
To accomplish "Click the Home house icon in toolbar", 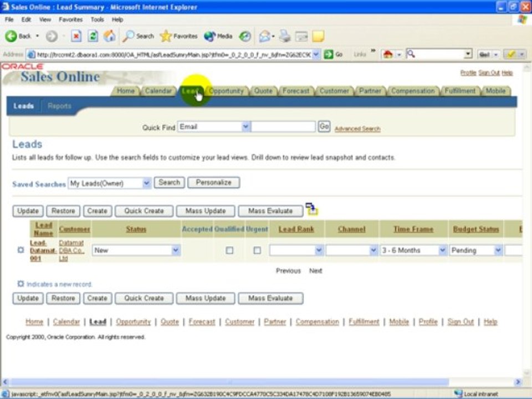I will tap(109, 36).
